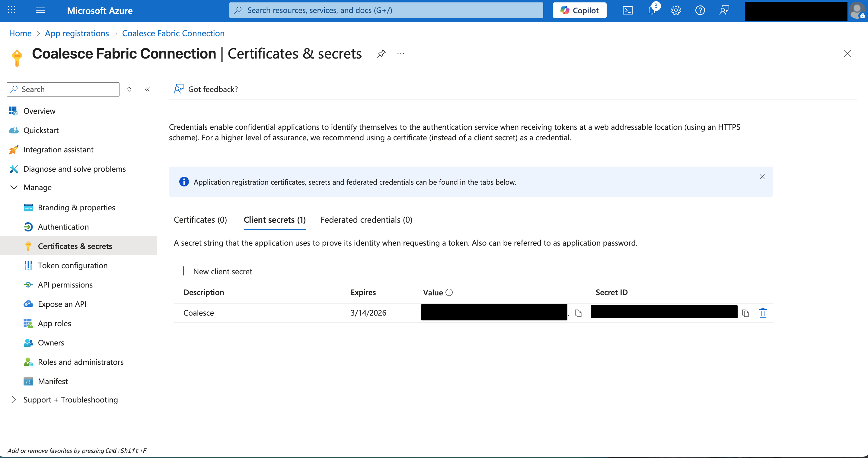Screen dimensions: 868x458
Task: Expand Support + Troubleshooting section
Action: tap(14, 400)
